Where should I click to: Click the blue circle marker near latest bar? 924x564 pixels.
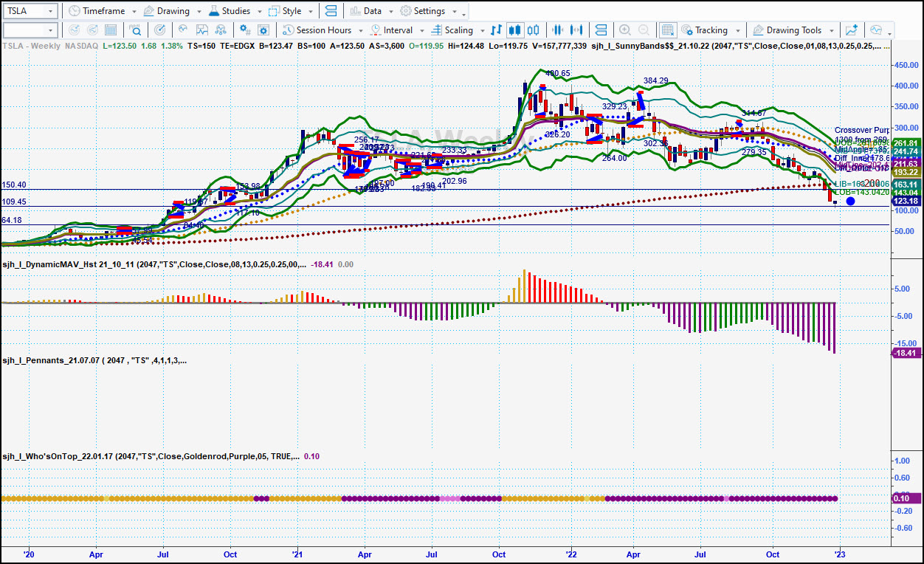tap(850, 201)
